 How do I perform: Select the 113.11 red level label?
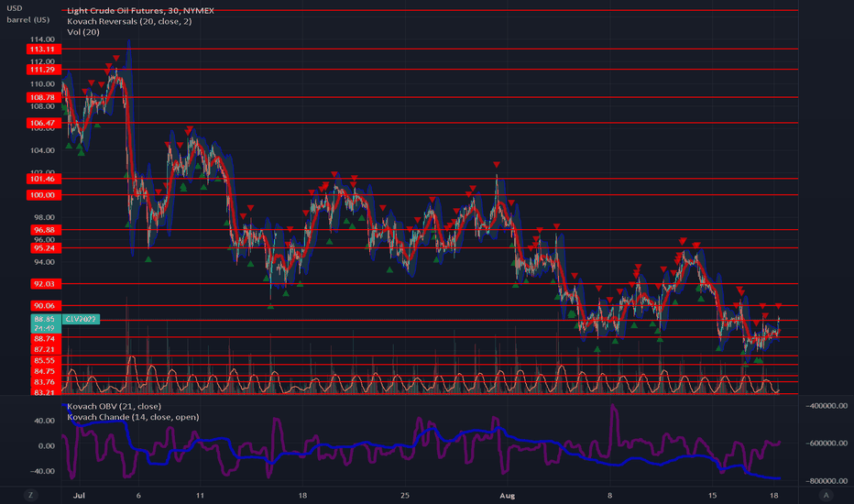[x=44, y=49]
